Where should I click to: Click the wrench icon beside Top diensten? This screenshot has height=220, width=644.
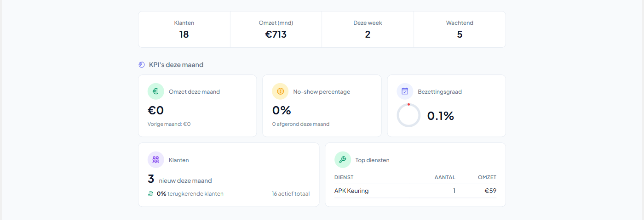pyautogui.click(x=342, y=160)
